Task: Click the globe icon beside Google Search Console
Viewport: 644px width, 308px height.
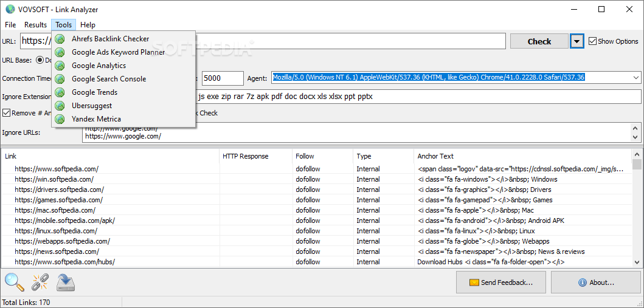Action: [60, 79]
